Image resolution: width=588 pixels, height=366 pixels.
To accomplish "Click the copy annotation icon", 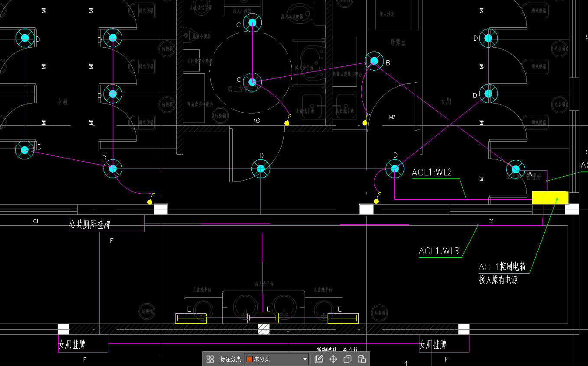I will coord(347,359).
